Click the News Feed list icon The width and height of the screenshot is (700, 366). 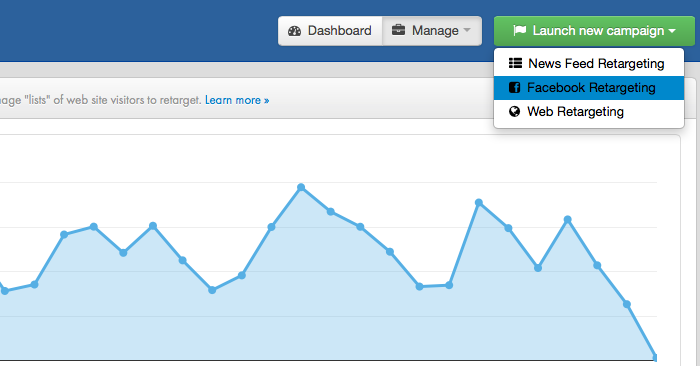pyautogui.click(x=515, y=63)
